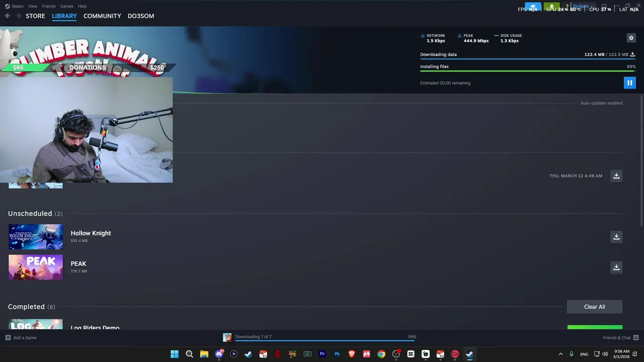Open the Steam menu
This screenshot has width=644, height=362.
tap(15, 6)
